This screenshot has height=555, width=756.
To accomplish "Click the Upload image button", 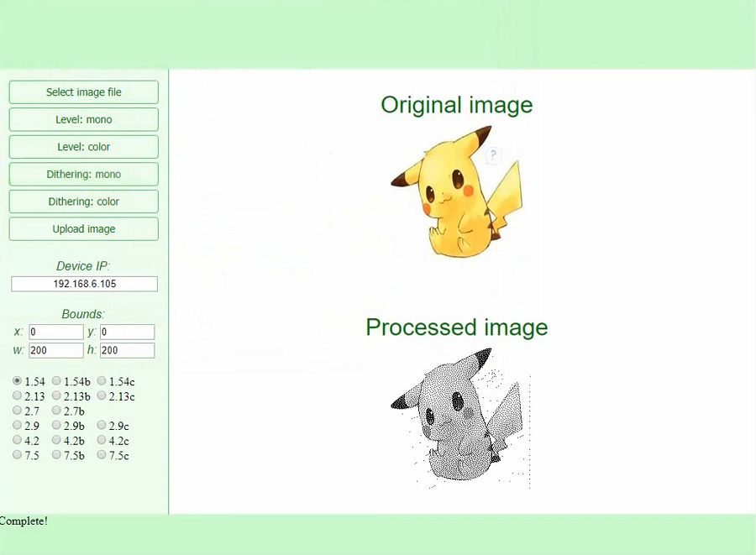I will [83, 229].
